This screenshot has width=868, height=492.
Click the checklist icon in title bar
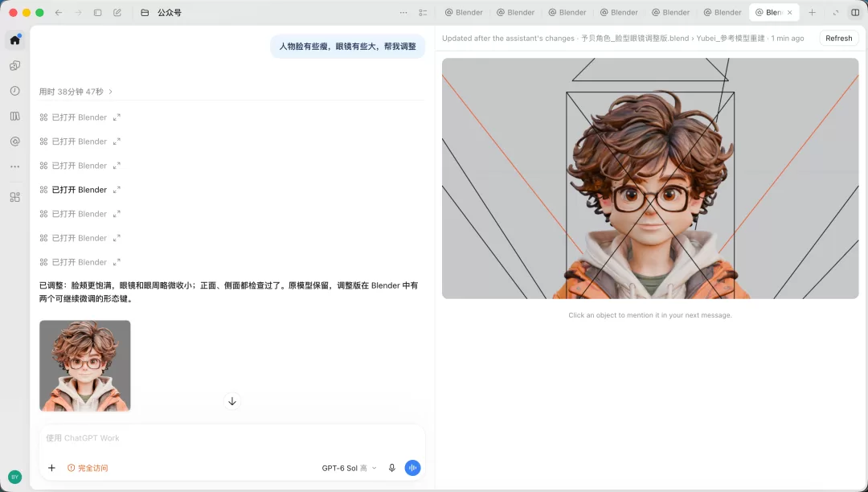point(423,12)
